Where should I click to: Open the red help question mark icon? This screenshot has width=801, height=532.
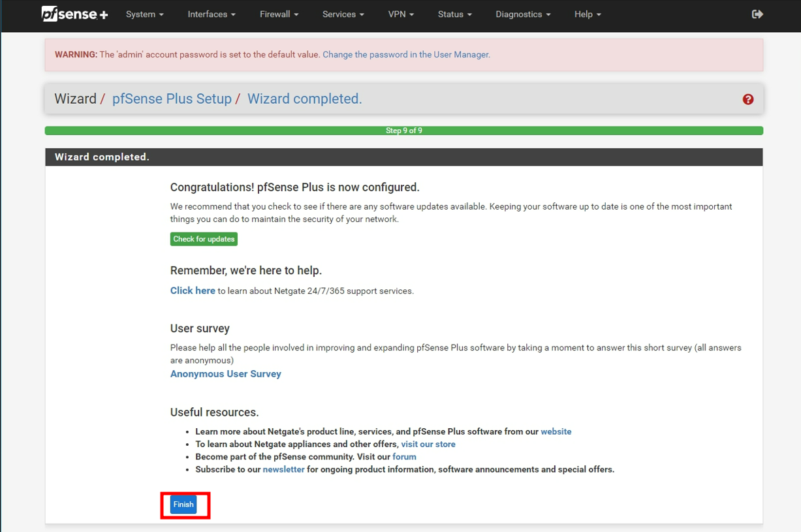click(748, 99)
